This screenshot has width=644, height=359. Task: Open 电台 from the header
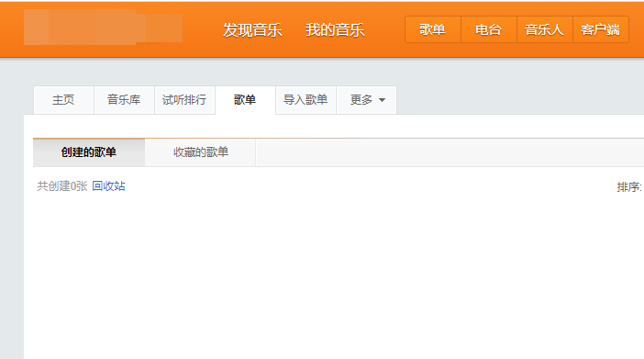(x=489, y=29)
